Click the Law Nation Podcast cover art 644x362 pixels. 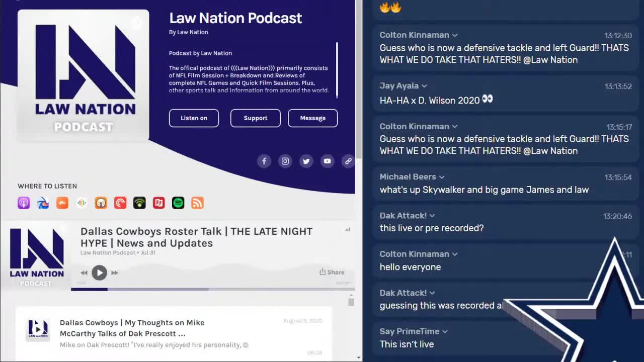[84, 75]
